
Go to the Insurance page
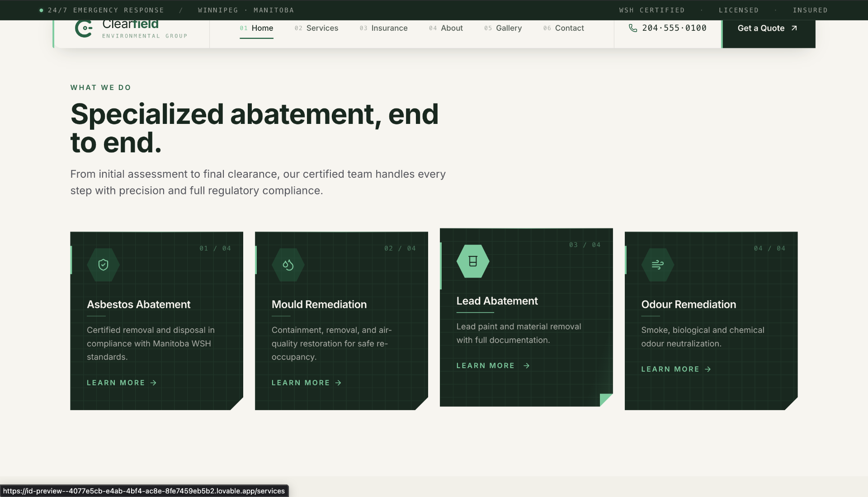pos(383,28)
